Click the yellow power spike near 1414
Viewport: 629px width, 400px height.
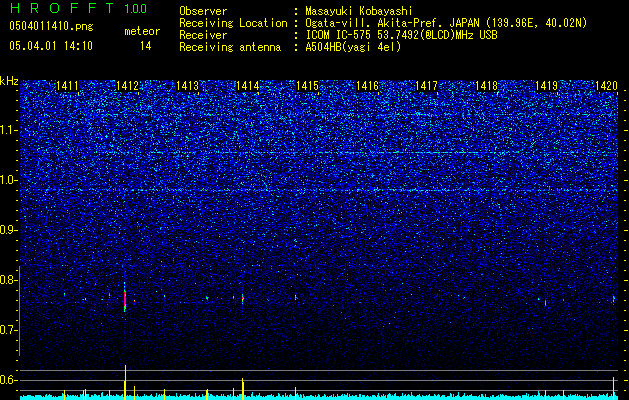pos(242,388)
